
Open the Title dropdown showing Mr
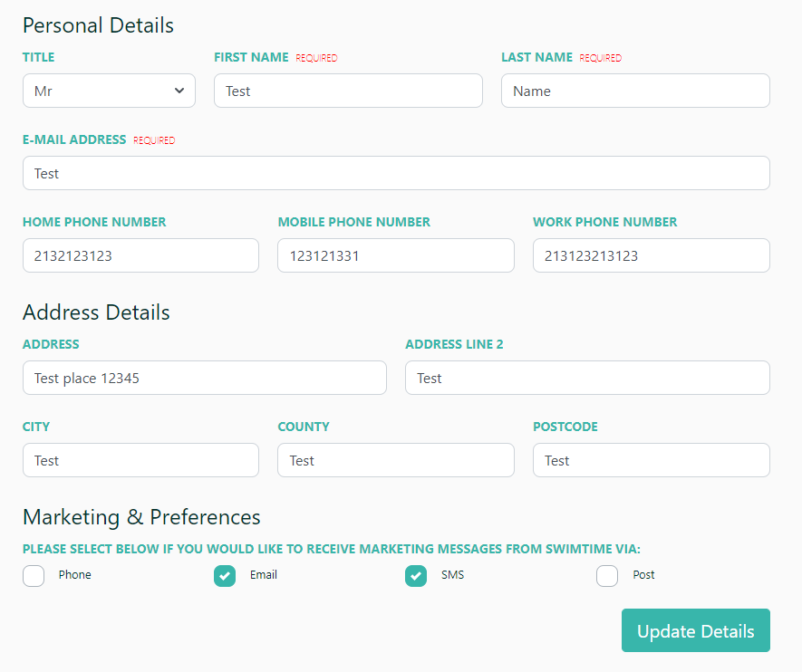109,91
